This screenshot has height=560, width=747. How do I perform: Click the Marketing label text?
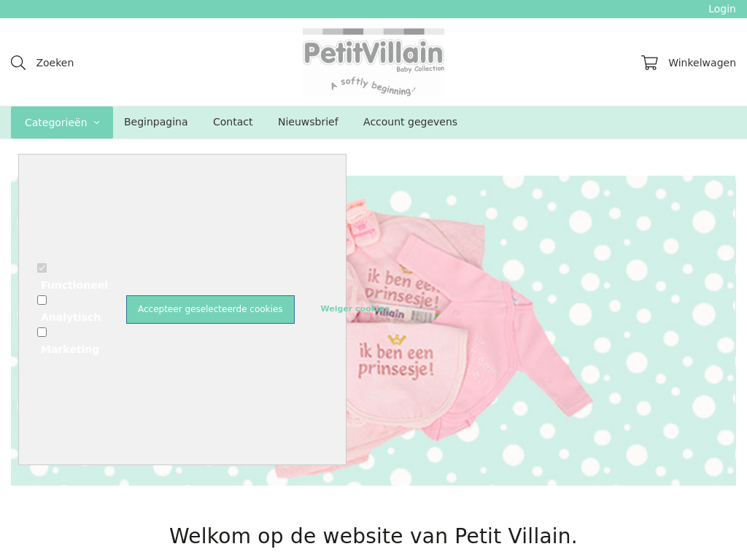coord(70,349)
